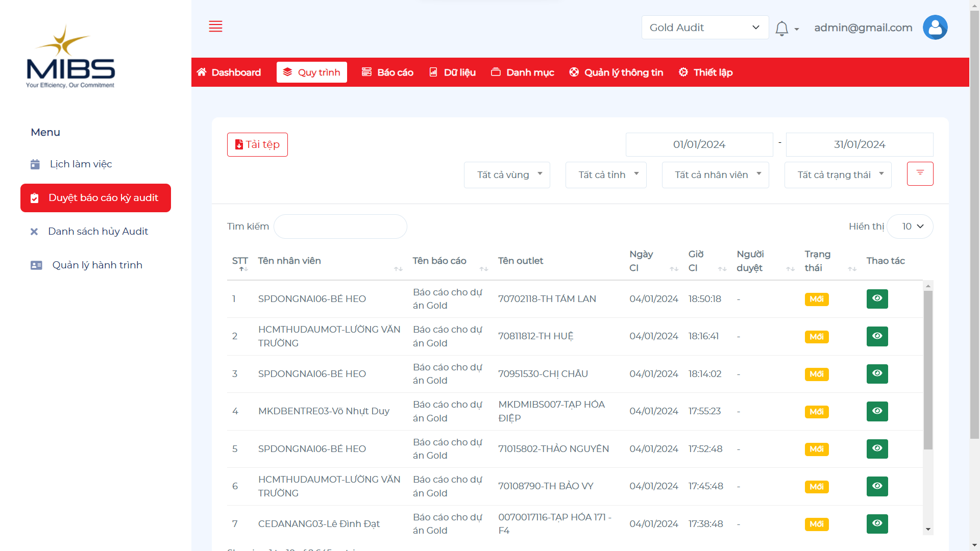980x551 pixels.
Task: View report for row 7 TẠP HÓA 171
Action: coord(877,524)
